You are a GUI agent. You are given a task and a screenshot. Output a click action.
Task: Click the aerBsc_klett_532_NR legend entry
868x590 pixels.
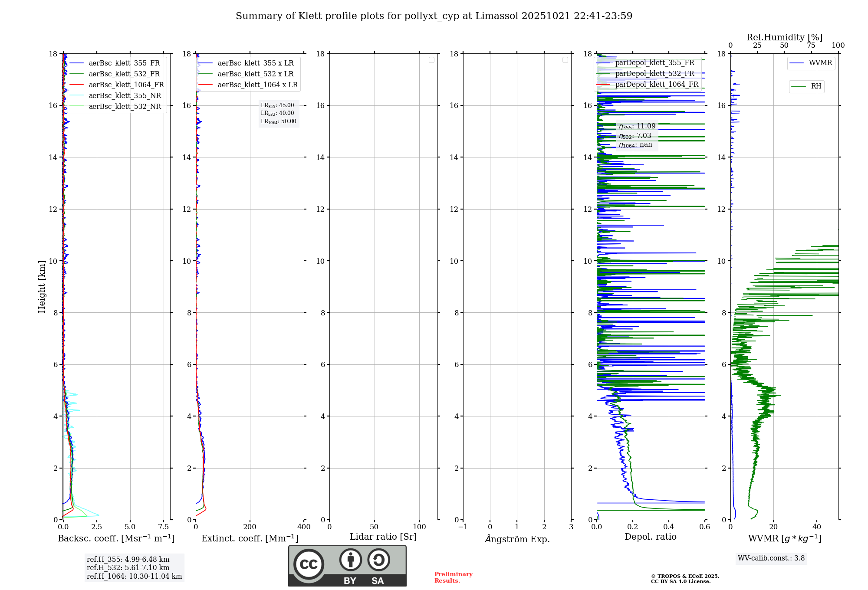(x=125, y=107)
